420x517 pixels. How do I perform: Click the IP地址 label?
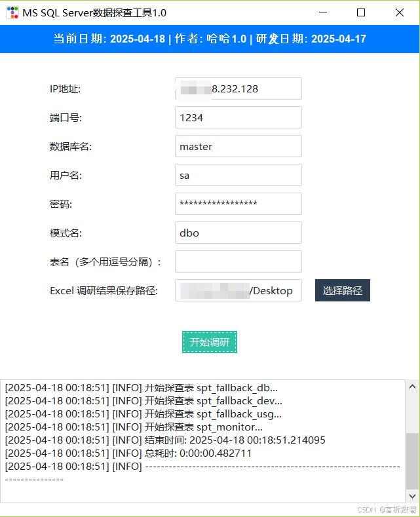[66, 89]
